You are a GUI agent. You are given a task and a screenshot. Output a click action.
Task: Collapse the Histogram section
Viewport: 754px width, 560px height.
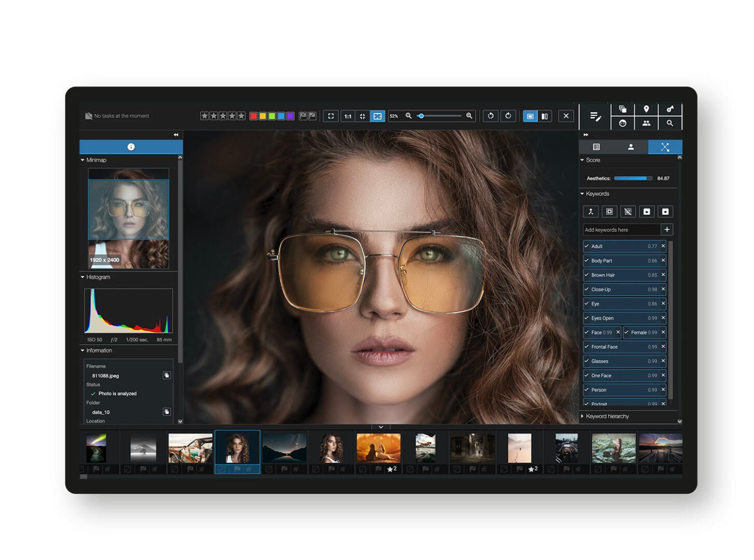coord(82,277)
